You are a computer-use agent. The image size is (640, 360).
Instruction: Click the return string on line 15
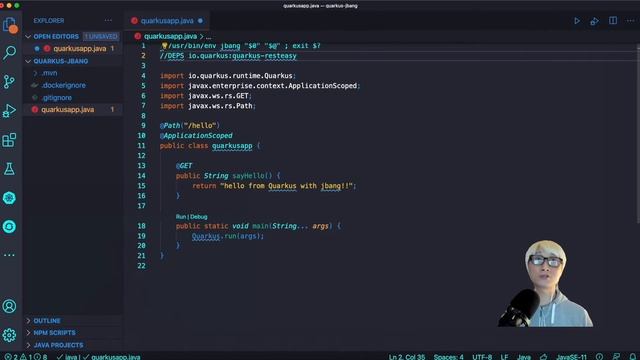286,186
